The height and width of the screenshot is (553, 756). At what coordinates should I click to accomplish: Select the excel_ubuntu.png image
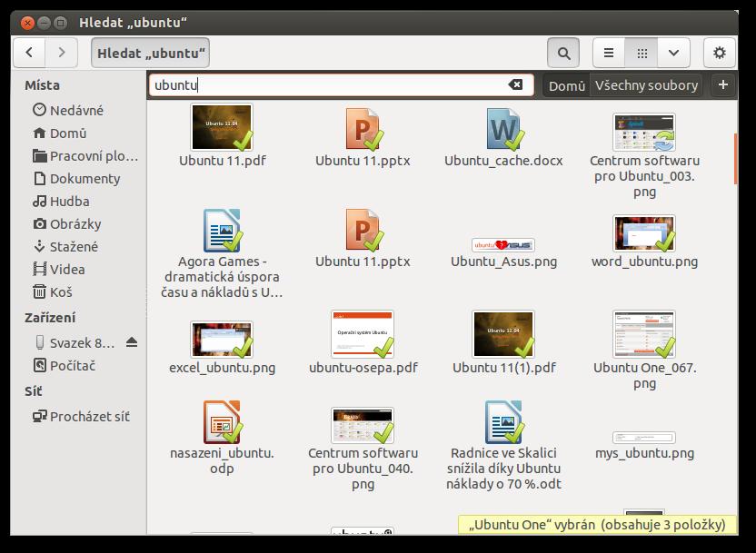tap(222, 348)
